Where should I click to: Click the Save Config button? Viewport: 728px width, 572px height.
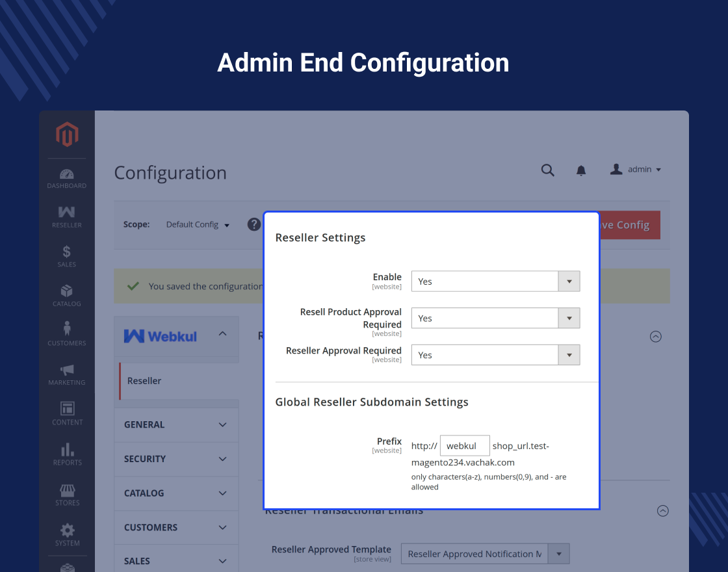(630, 225)
